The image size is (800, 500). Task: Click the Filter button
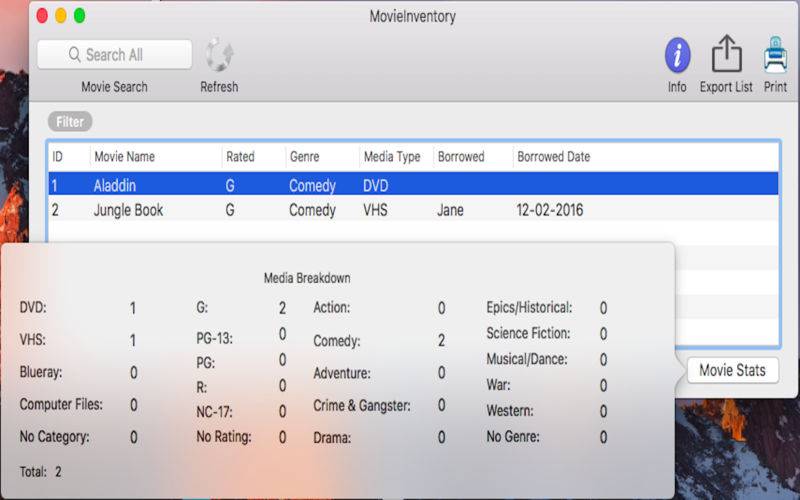70,121
